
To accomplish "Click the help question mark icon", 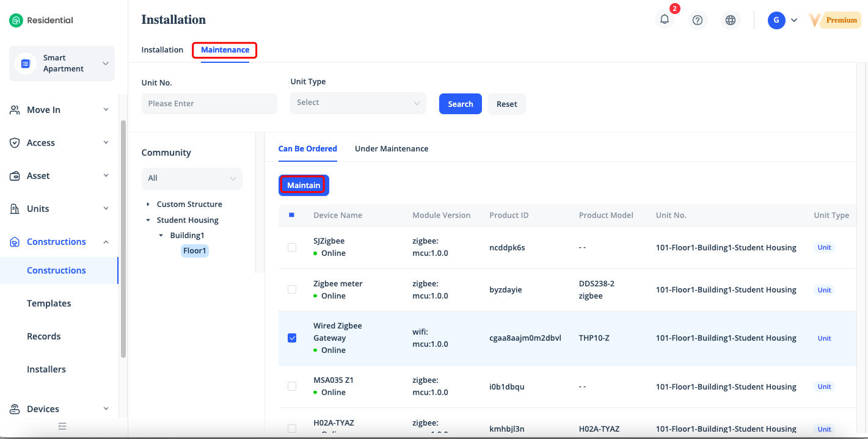I will click(698, 20).
